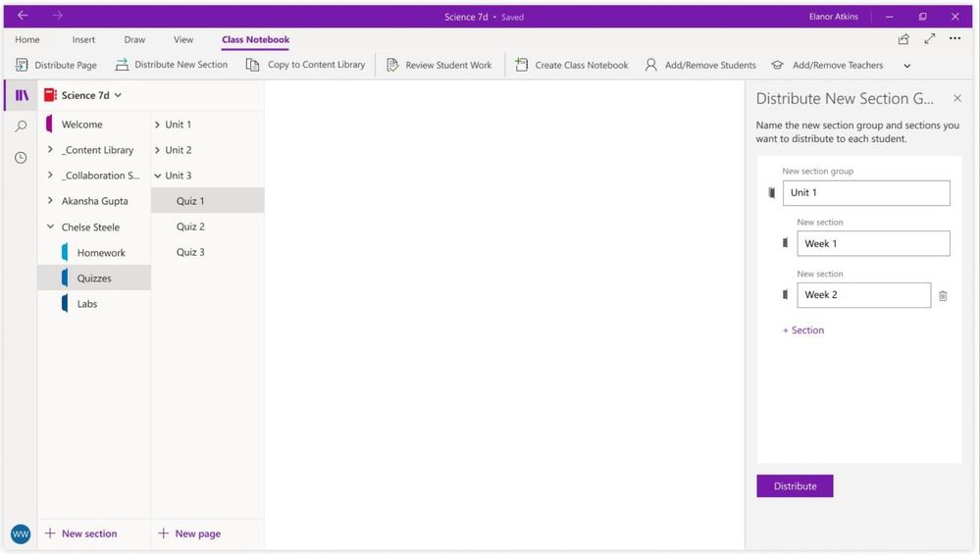Open the Science 7d notebook dropdown

click(118, 95)
